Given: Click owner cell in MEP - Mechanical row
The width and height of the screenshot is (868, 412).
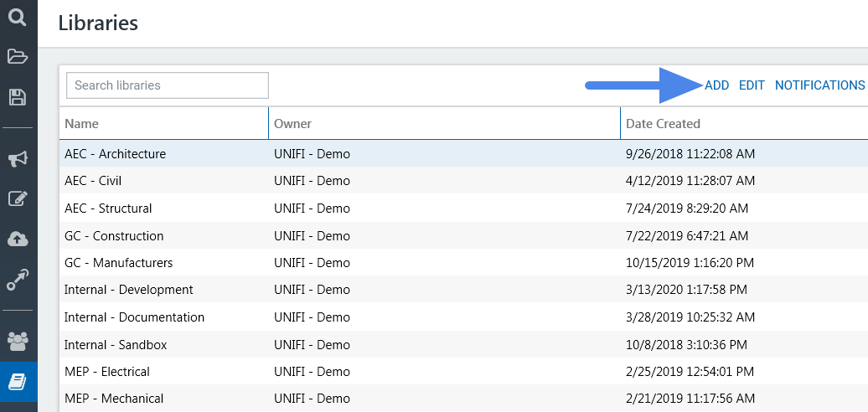Looking at the screenshot, I should 313,399.
